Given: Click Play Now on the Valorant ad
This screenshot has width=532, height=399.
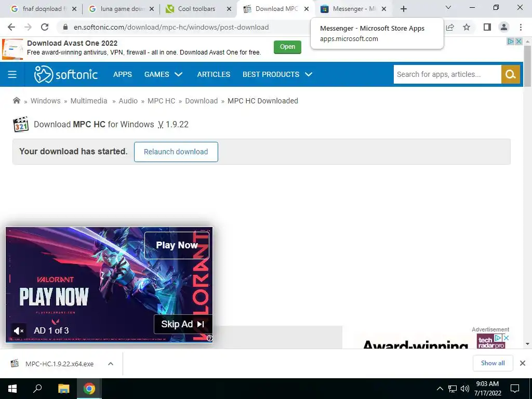Looking at the screenshot, I should click(177, 245).
